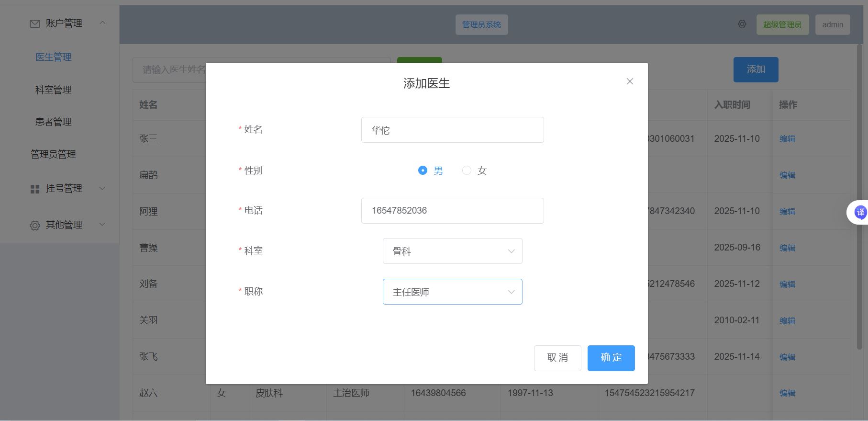Go to 管理员管理 in sidebar
This screenshot has width=868, height=421.
(53, 154)
